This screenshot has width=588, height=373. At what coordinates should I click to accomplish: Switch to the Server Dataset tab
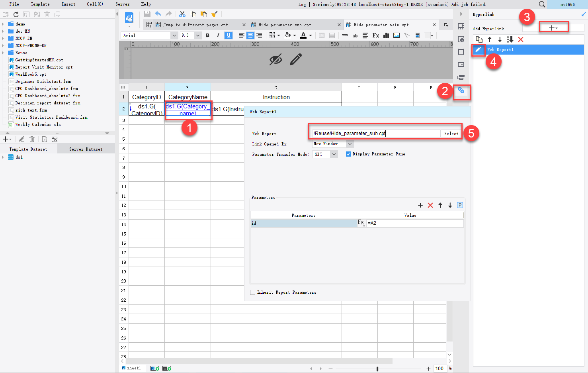pyautogui.click(x=86, y=149)
